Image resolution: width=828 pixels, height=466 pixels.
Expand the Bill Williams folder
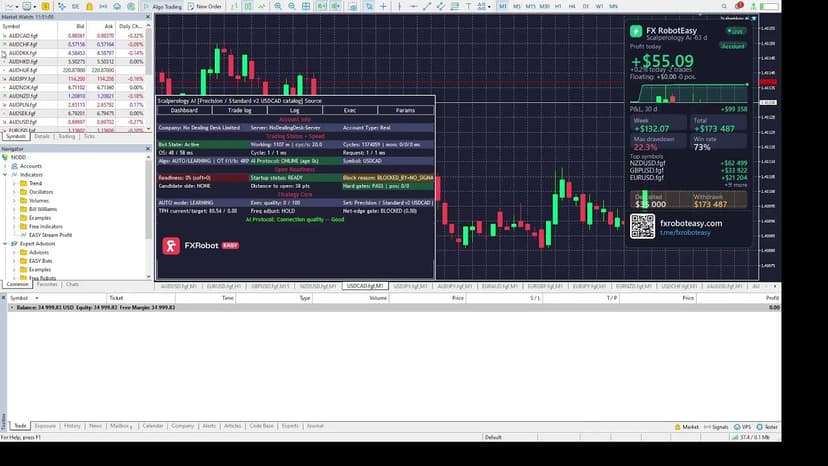pos(14,209)
